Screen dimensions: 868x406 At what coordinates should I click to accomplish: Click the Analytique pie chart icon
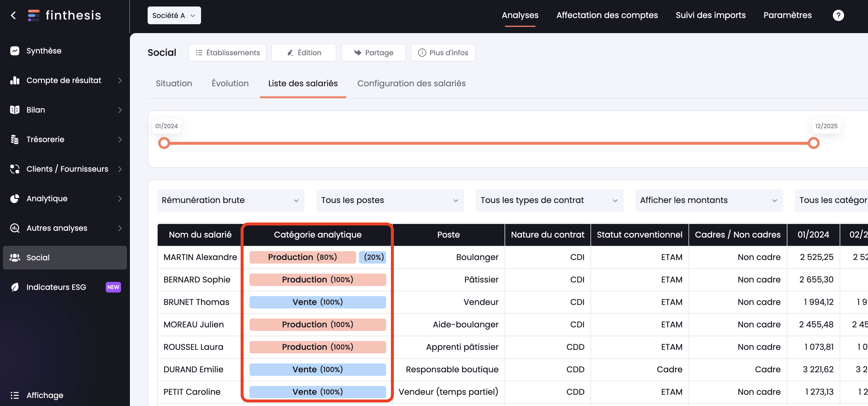pyautogui.click(x=15, y=199)
